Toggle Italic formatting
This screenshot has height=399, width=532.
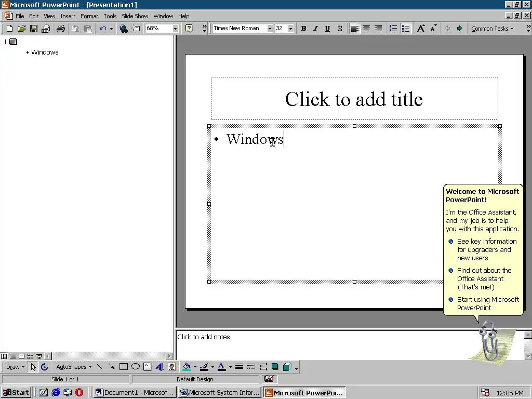pyautogui.click(x=315, y=29)
